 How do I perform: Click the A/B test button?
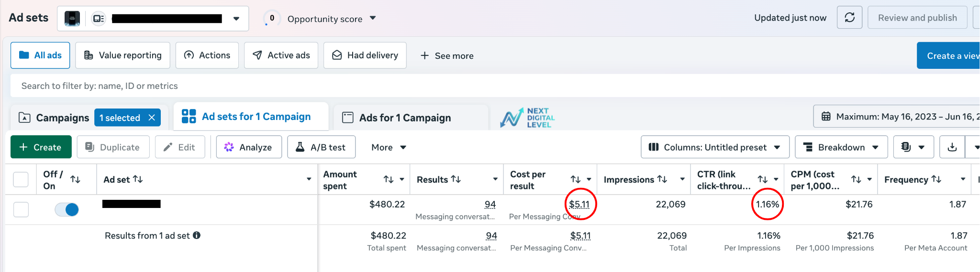coord(322,147)
